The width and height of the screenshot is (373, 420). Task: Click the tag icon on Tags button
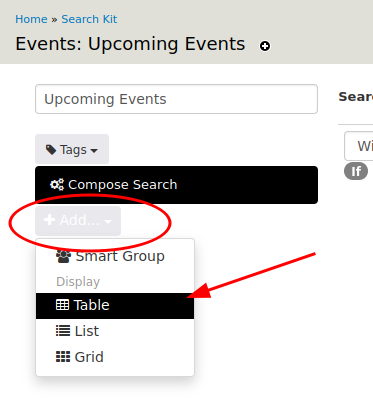(51, 150)
